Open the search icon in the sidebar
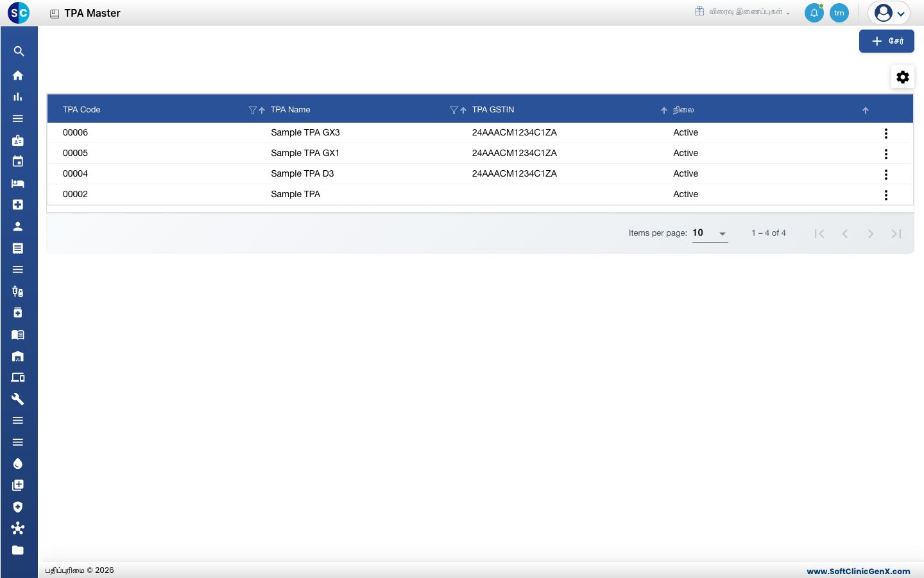 point(19,51)
